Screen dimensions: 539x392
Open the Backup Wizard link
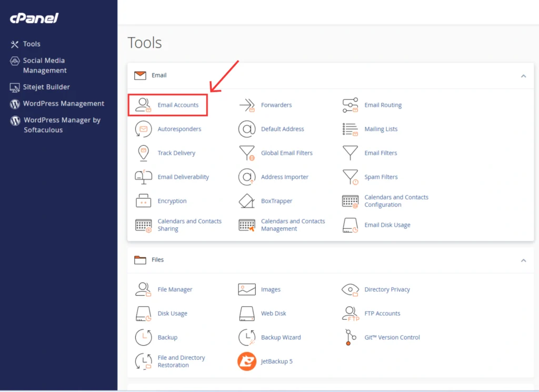(281, 337)
